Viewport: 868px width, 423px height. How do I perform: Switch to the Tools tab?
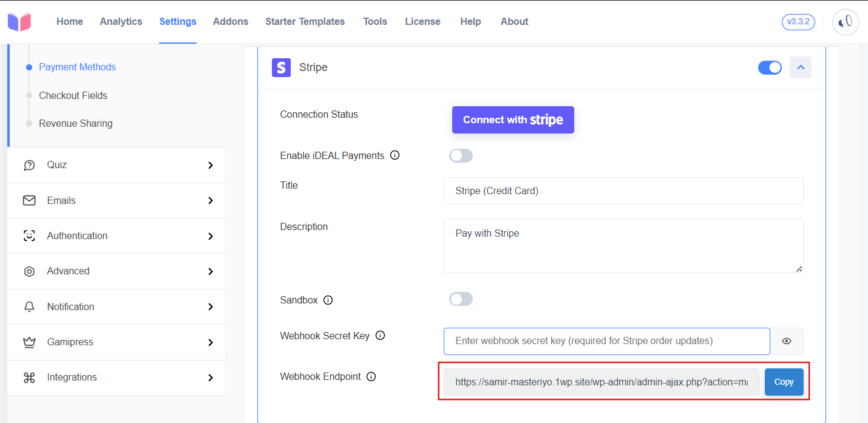coord(375,21)
